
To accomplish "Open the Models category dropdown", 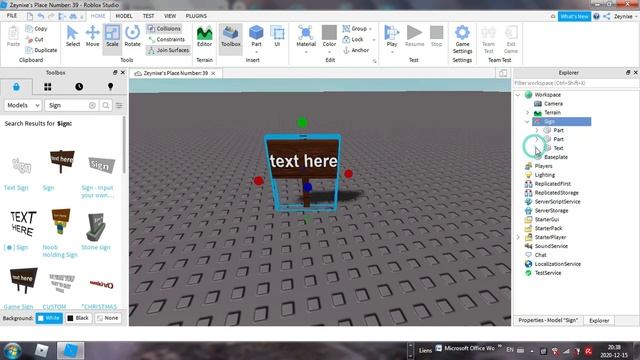I will click(23, 105).
